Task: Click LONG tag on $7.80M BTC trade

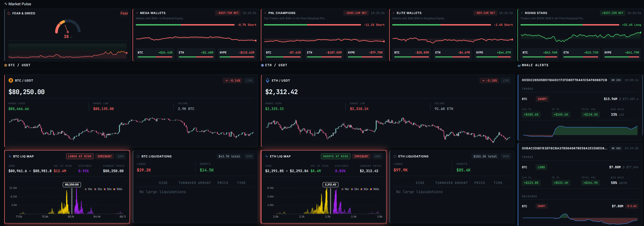Action: tap(541, 167)
